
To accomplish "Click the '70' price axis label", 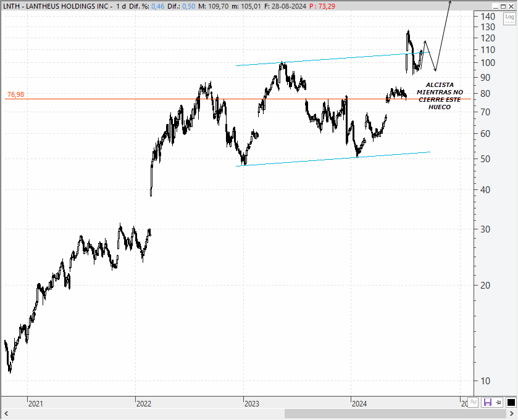I will point(485,112).
